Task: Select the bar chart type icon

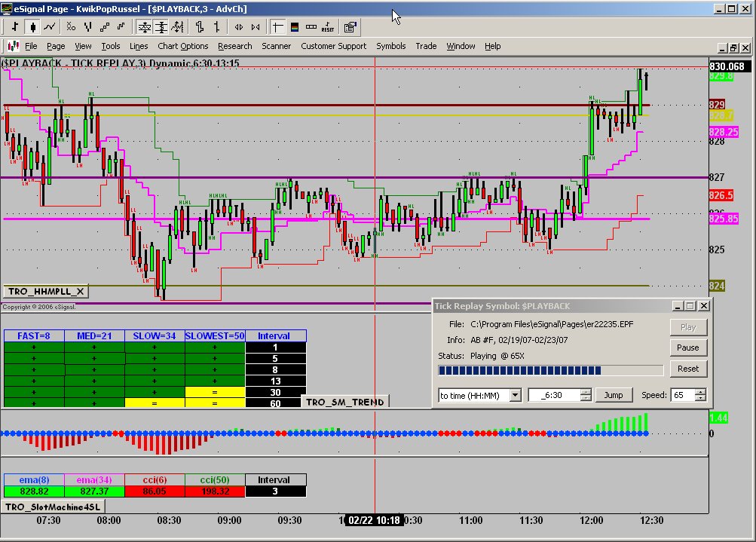Action: 15,27
